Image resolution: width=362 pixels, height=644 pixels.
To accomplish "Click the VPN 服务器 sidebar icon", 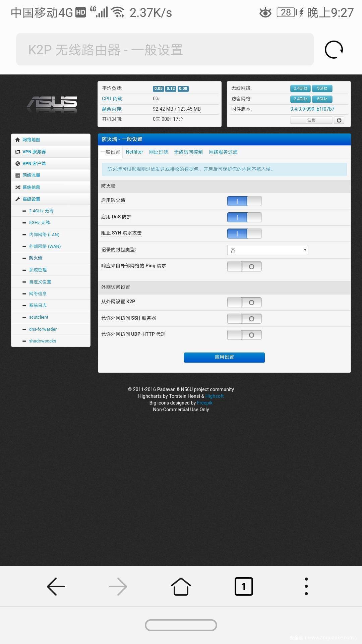I will 17,152.
